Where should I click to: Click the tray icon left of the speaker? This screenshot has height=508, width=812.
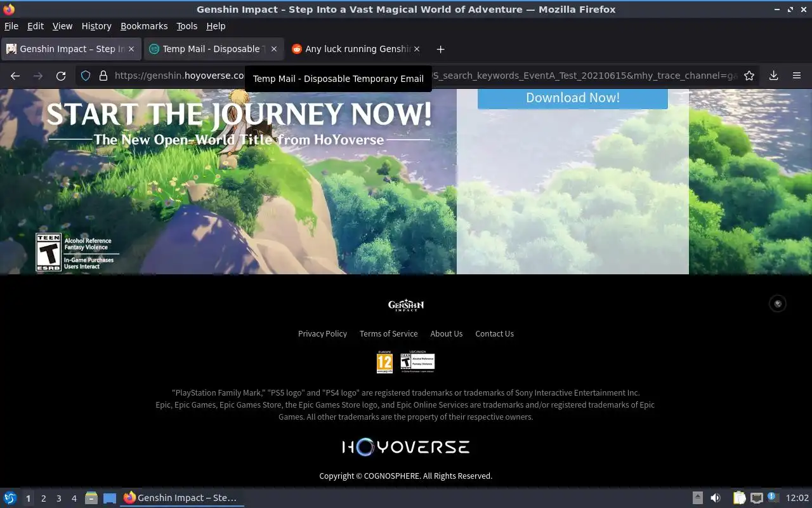point(697,498)
